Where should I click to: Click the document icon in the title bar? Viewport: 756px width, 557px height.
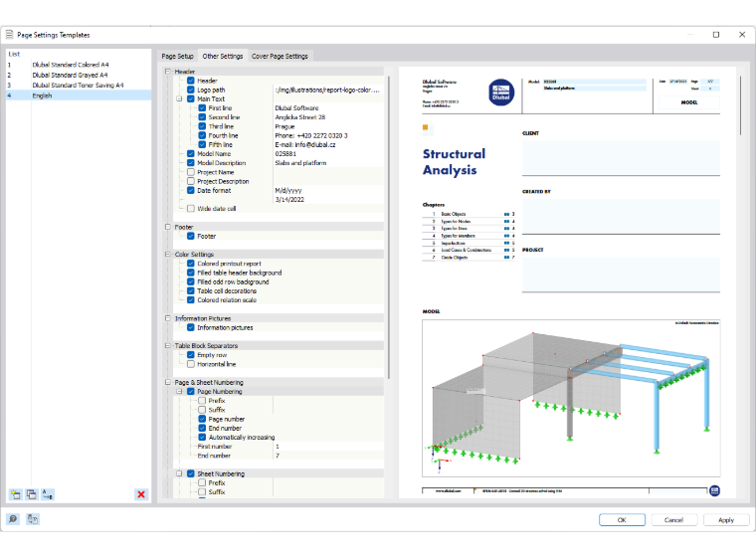[x=9, y=35]
